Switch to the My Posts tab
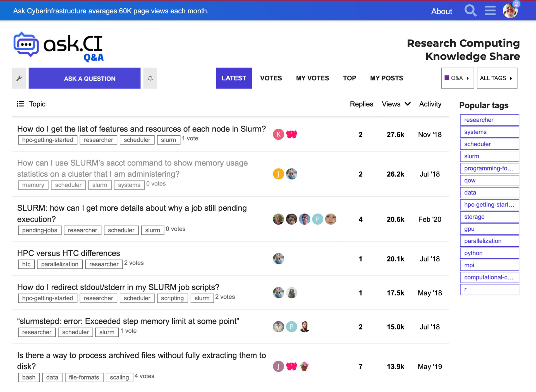 click(x=386, y=78)
